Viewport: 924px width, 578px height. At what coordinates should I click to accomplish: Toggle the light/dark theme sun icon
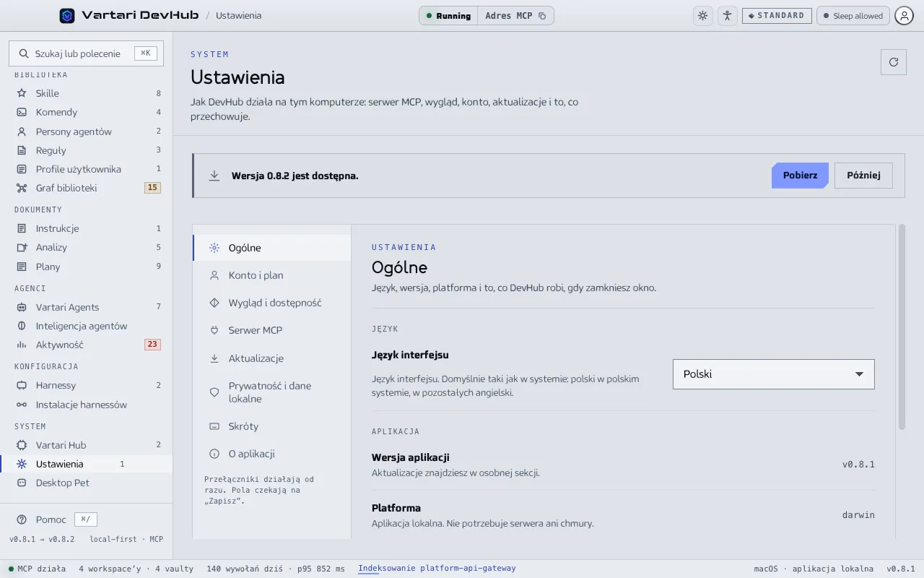(x=702, y=15)
